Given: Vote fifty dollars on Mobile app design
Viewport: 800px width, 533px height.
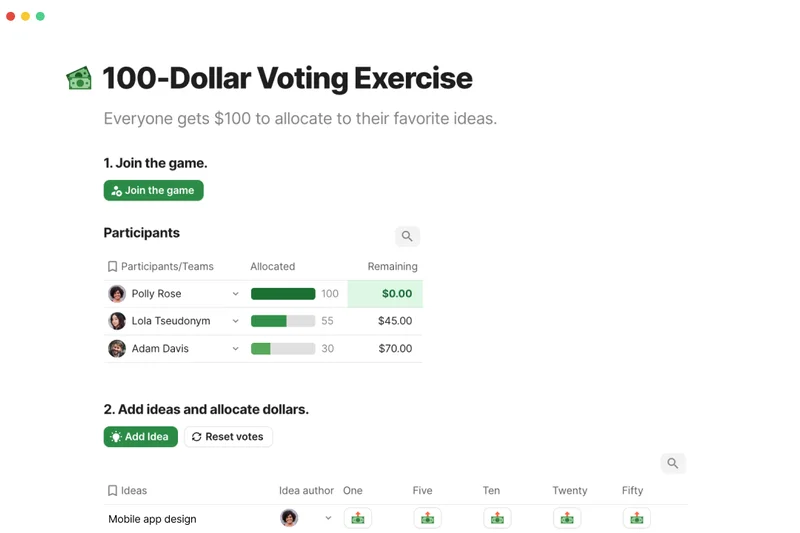Looking at the screenshot, I should coord(636,518).
